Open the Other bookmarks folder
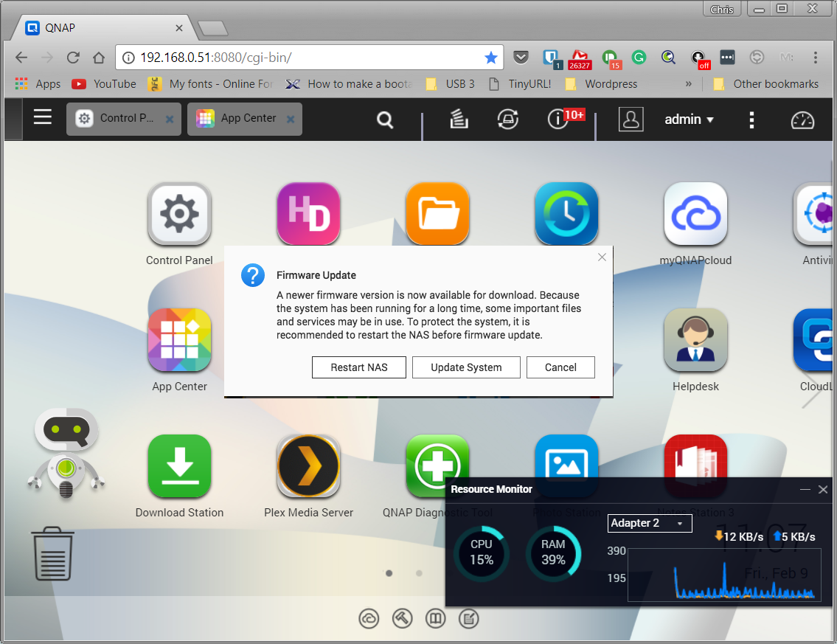Screen dimensions: 837x644 pos(766,84)
